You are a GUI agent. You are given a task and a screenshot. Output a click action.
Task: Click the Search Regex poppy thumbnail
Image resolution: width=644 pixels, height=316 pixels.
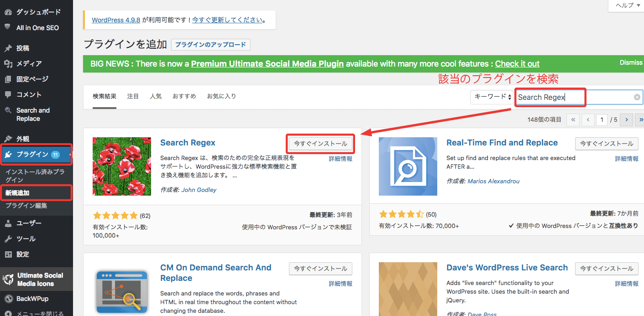point(121,166)
